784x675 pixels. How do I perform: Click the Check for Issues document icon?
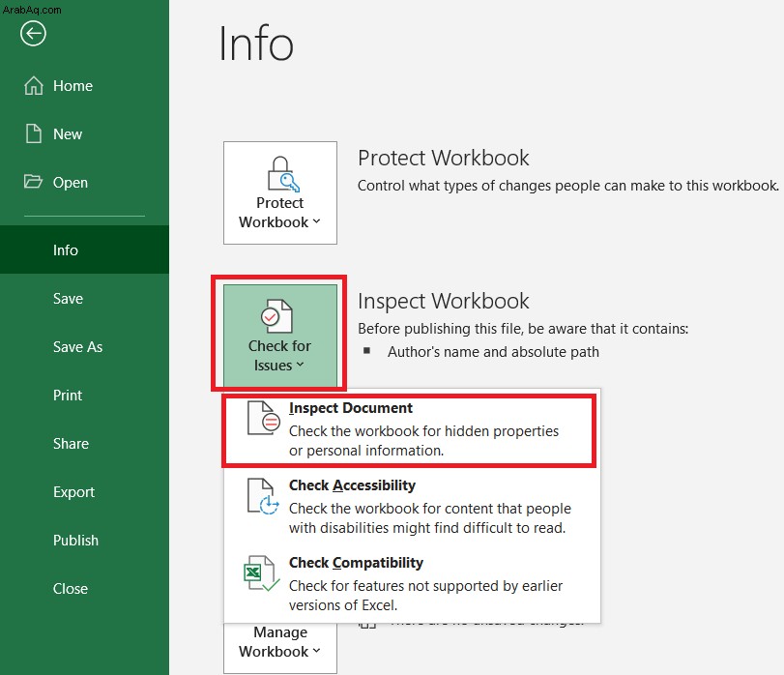point(276,316)
